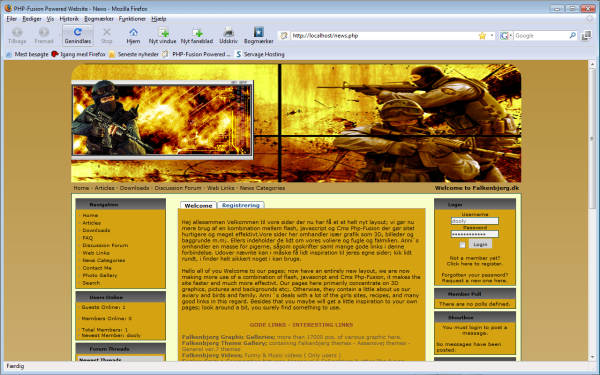Open FAQ in Navigation panel
The image size is (600, 375).
click(x=88, y=238)
